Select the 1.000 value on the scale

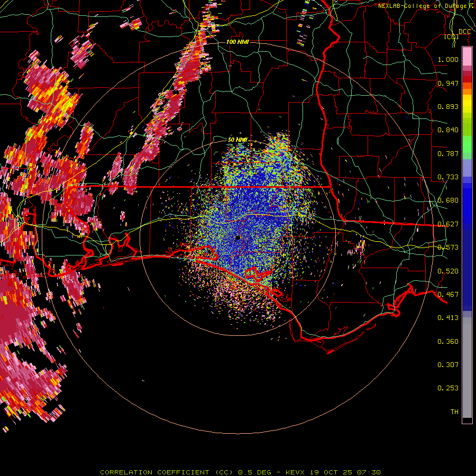448,59
